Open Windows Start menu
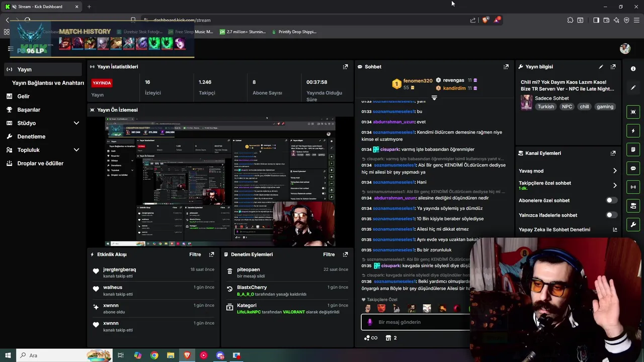 8,355
